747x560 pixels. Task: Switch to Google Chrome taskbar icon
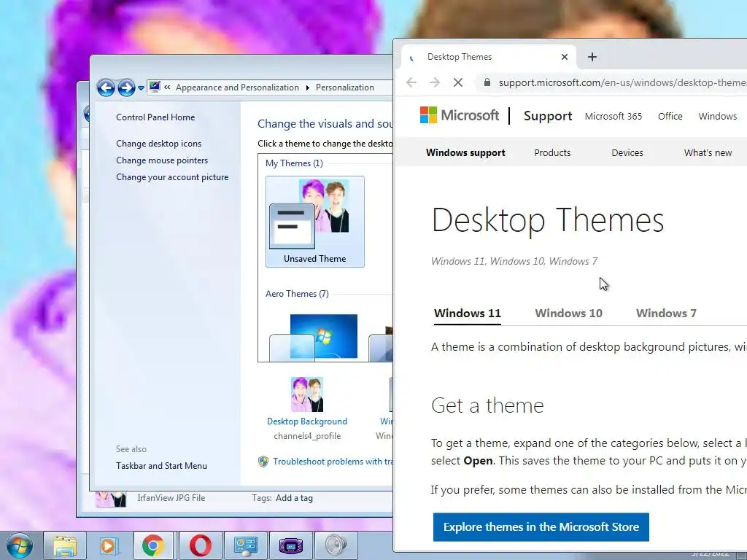(x=153, y=545)
